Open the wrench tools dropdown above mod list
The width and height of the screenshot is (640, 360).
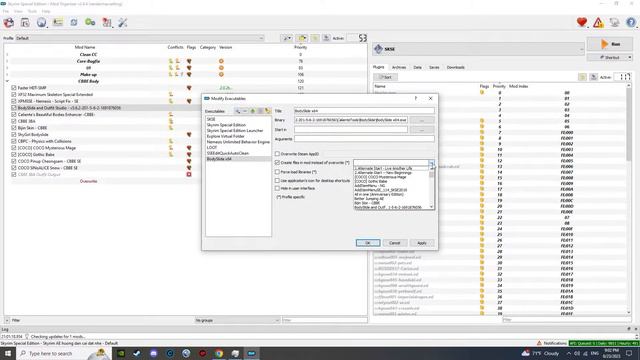click(x=287, y=38)
